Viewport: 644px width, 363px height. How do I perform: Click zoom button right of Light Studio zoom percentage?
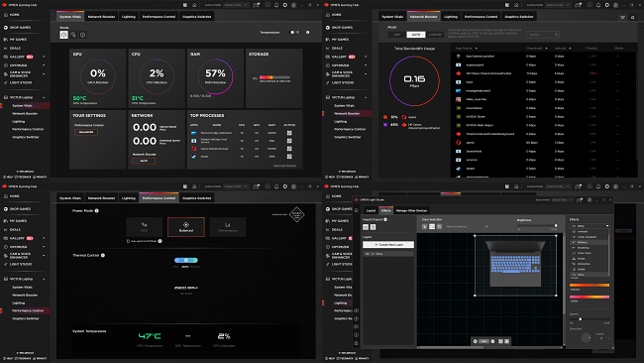coord(492,341)
